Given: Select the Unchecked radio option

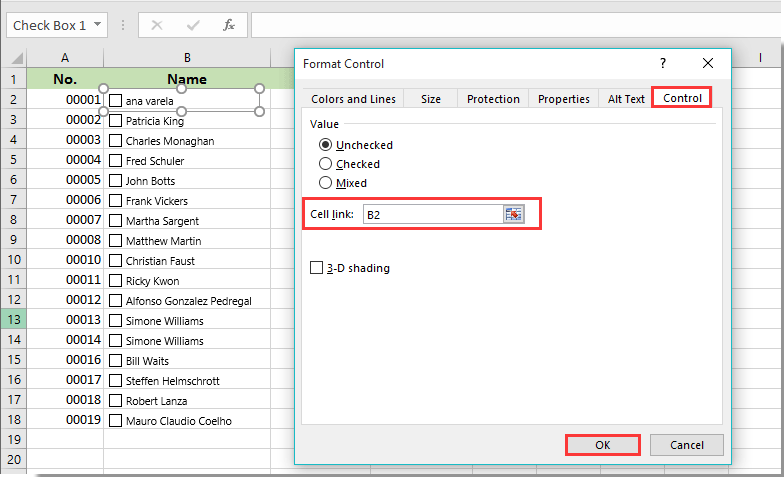Looking at the screenshot, I should [325, 145].
